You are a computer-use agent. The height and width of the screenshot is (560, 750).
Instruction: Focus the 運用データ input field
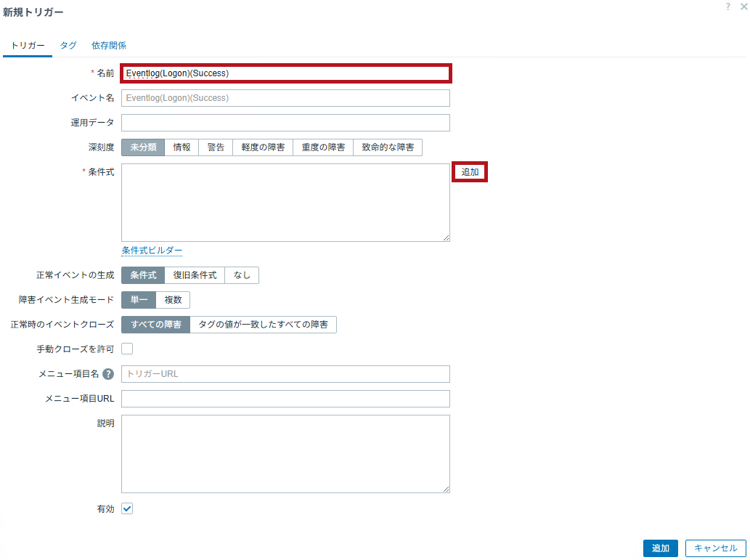(x=285, y=123)
